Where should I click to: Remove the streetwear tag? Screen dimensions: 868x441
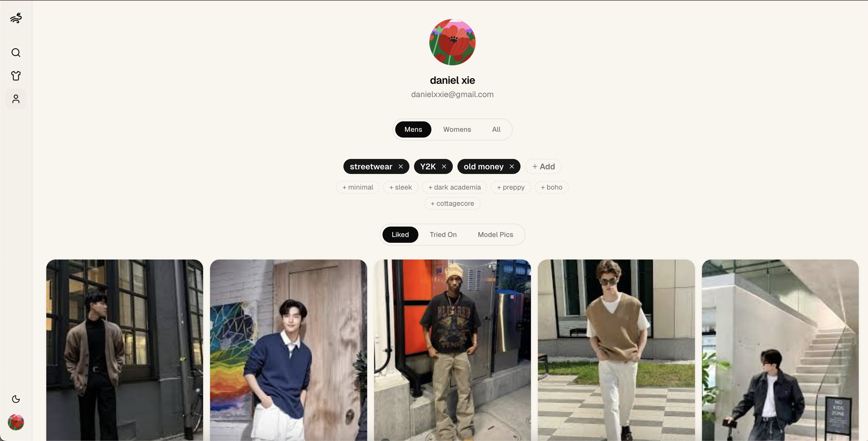coord(401,167)
